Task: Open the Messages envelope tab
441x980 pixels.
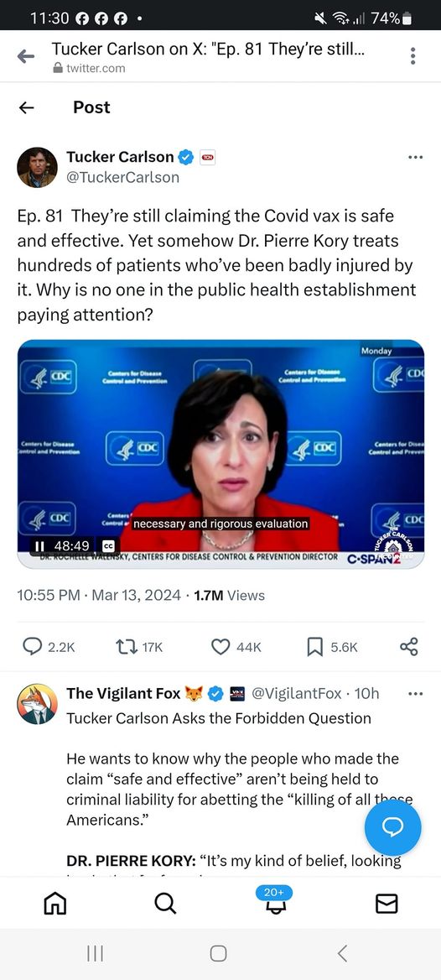Action: click(387, 903)
